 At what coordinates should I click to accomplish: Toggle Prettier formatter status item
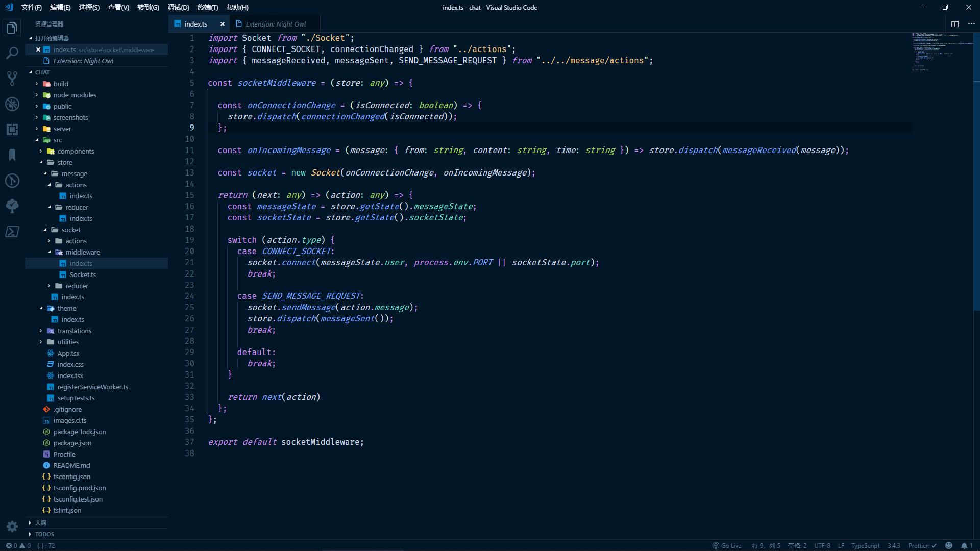[922, 545]
